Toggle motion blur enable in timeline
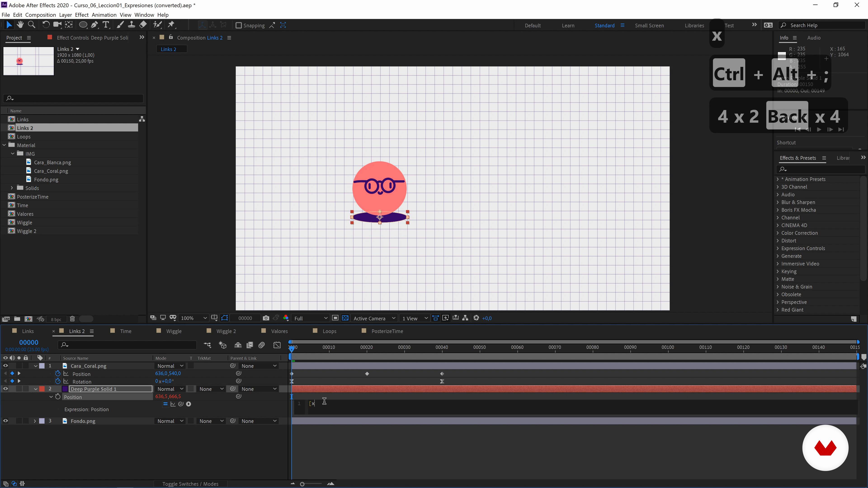 262,345
